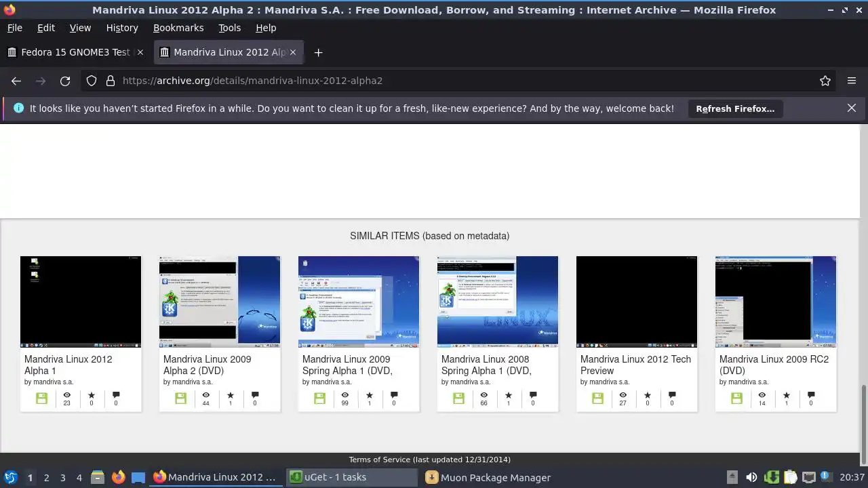The width and height of the screenshot is (868, 488).
Task: Click star icon on 2009 Alpha 2 card
Action: point(231,395)
